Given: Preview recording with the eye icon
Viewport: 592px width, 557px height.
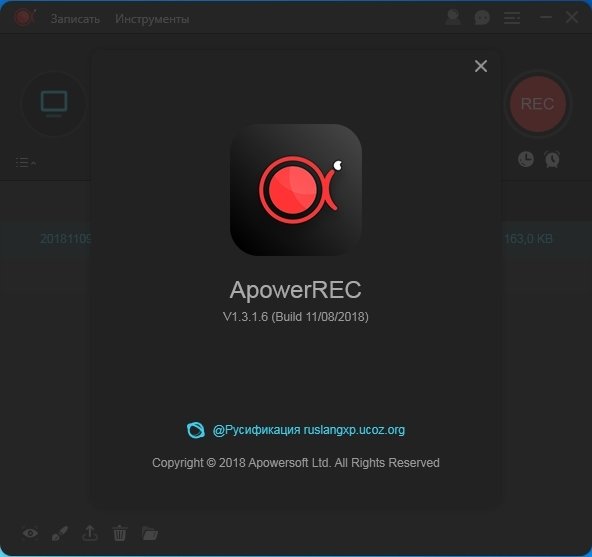Looking at the screenshot, I should (x=30, y=533).
